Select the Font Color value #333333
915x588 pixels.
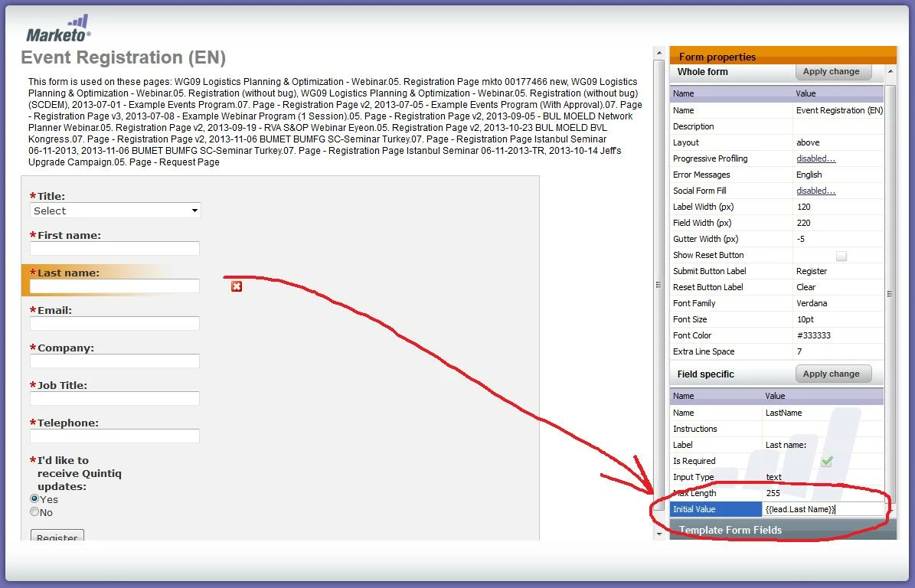813,335
